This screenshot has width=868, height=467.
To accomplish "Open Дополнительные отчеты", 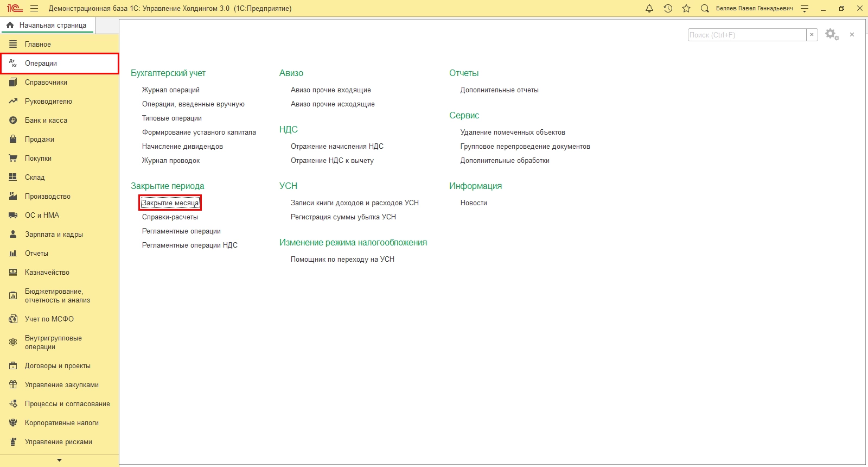I will pyautogui.click(x=500, y=90).
